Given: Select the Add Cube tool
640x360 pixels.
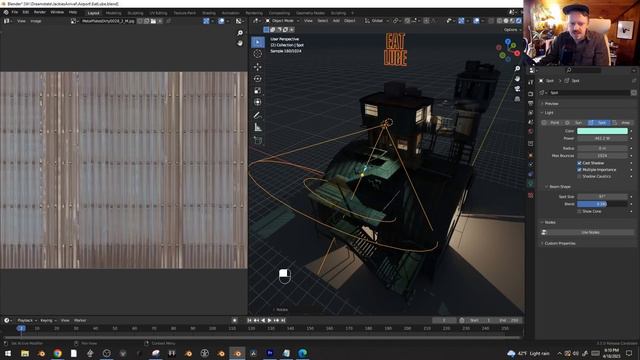Looking at the screenshot, I should tap(258, 140).
